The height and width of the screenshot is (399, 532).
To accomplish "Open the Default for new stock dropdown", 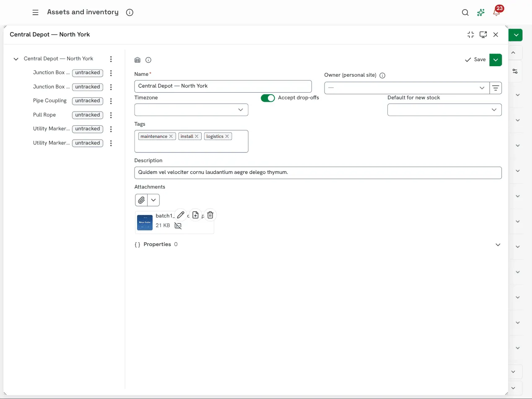I will [x=444, y=110].
